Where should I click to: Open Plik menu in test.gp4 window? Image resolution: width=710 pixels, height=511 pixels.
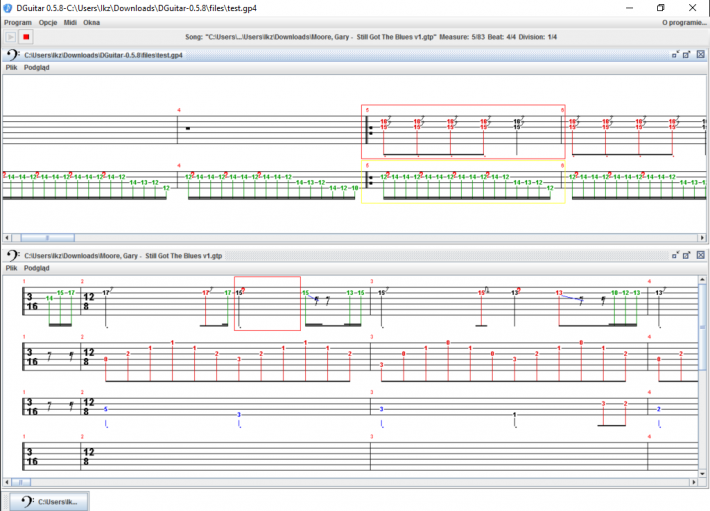(x=11, y=67)
